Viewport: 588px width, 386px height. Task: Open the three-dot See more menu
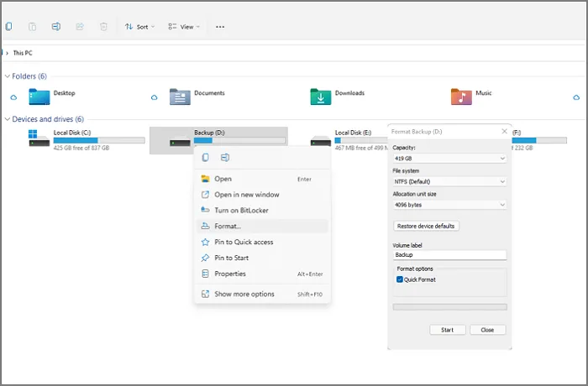coord(220,27)
